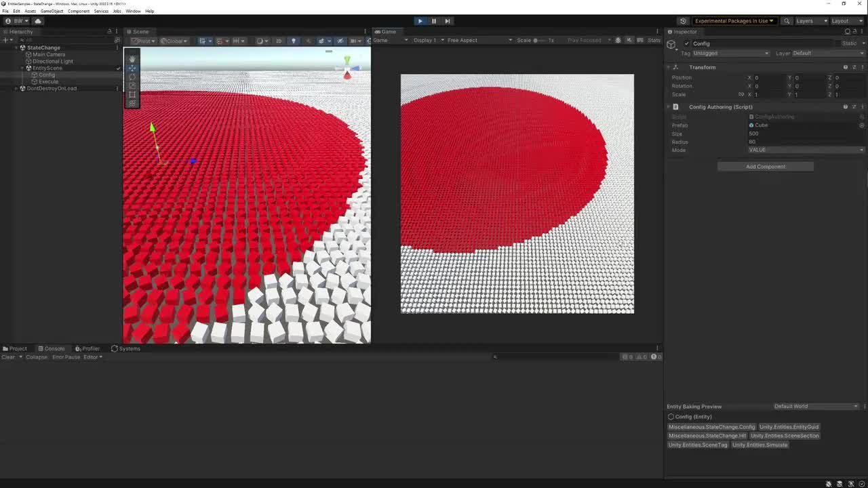Select the Hand tool in Scene toolbar
This screenshot has width=868, height=488.
click(132, 58)
